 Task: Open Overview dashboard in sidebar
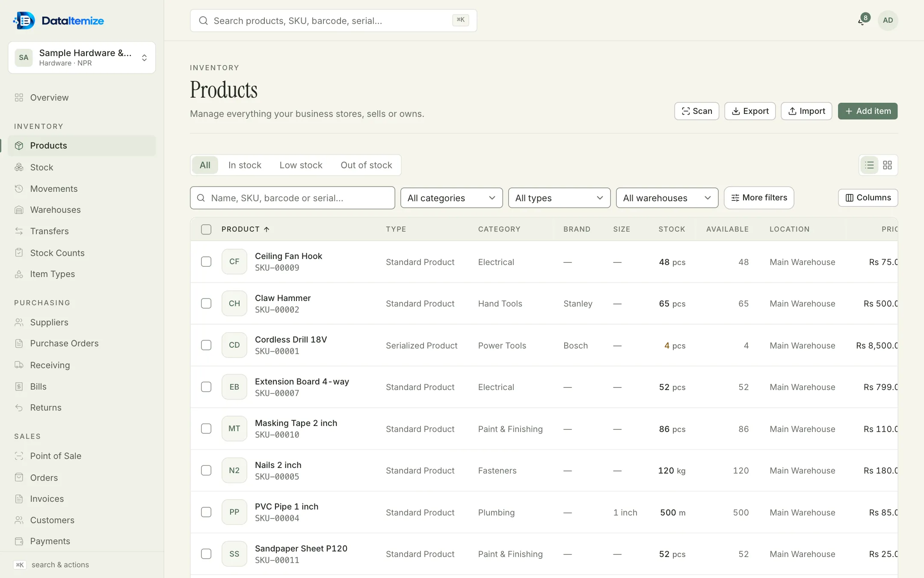82,98
